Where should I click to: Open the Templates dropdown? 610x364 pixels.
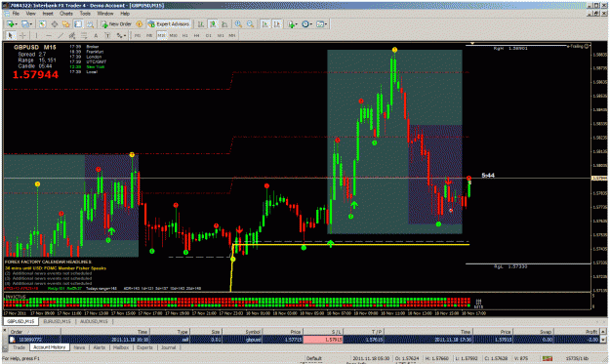pos(321,24)
